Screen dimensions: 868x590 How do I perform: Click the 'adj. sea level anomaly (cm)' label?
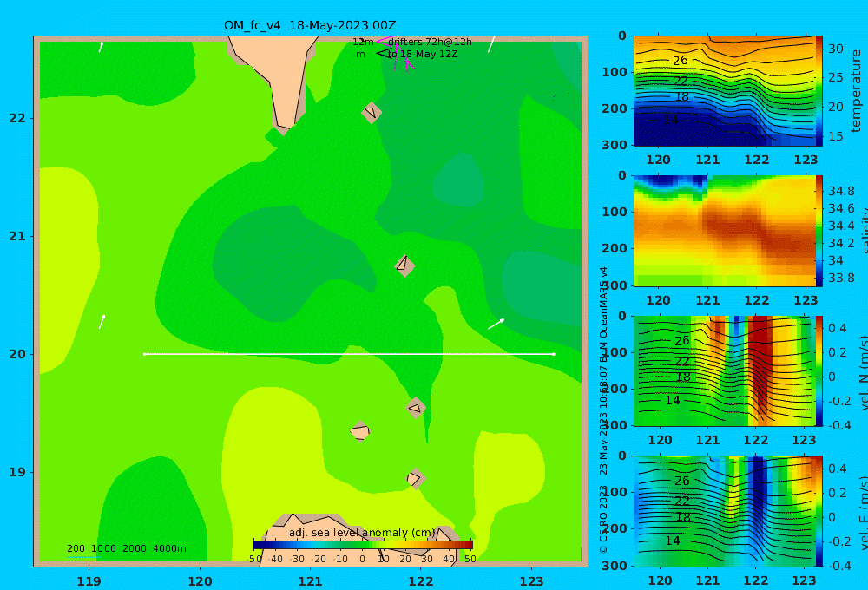pos(362,533)
